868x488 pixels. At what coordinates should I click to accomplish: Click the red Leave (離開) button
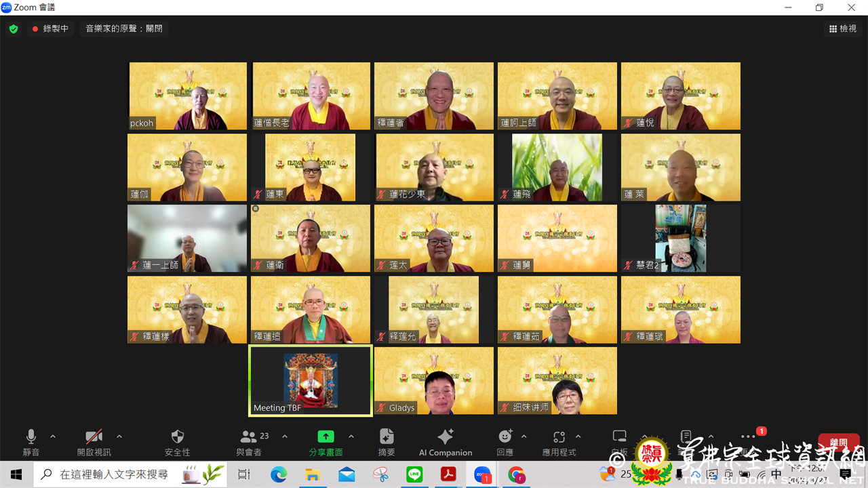pyautogui.click(x=839, y=443)
